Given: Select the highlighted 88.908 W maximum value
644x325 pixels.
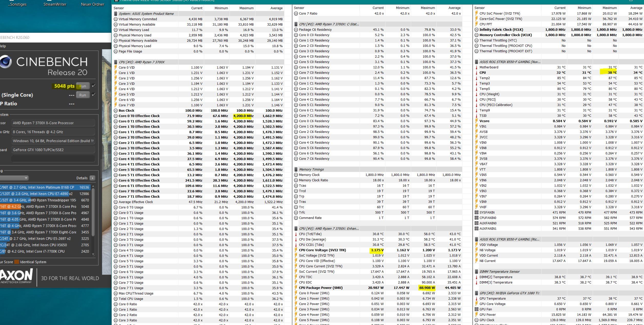Looking at the screenshot, I should pos(427,288).
